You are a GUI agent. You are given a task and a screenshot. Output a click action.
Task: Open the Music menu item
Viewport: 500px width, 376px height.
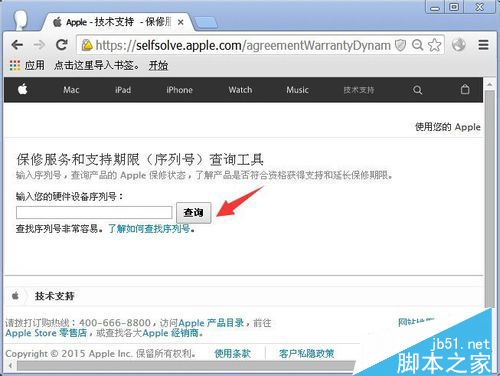(x=297, y=90)
